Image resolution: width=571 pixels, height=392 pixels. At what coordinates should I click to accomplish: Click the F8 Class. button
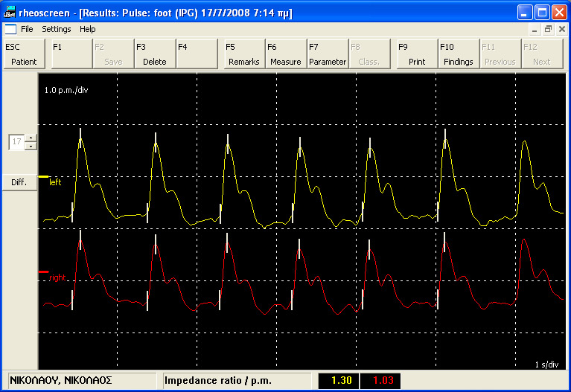[369, 54]
